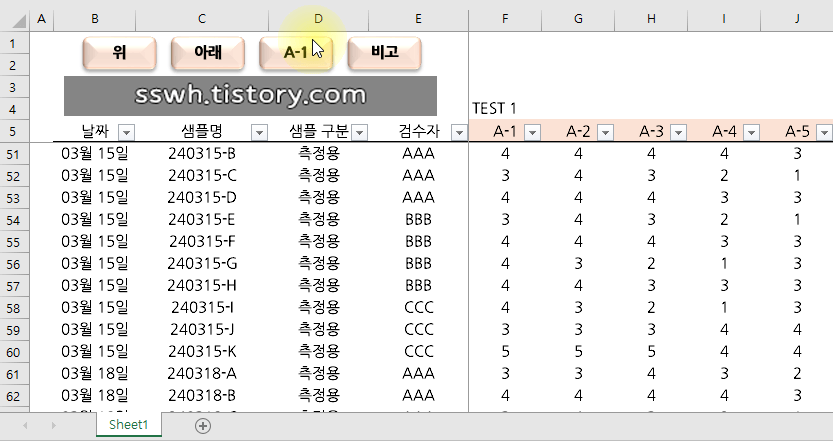This screenshot has height=441, width=833.
Task: Select column G header
Action: [578, 20]
